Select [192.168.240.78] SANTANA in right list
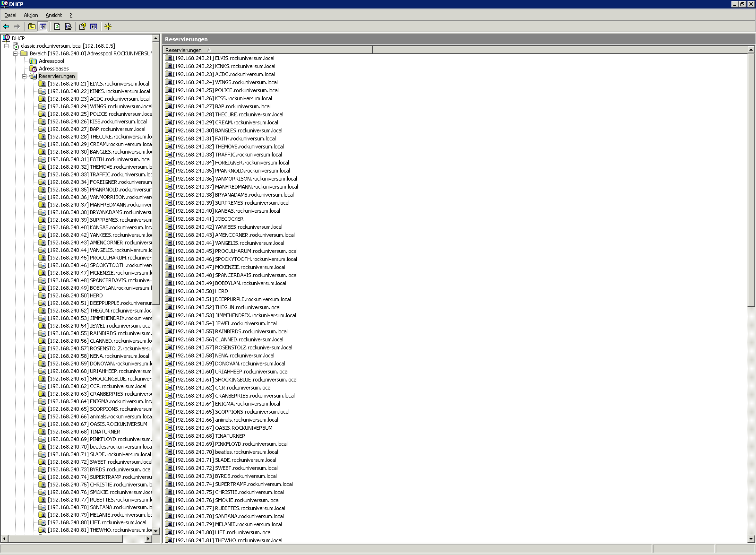The height and width of the screenshot is (555, 756). [x=228, y=516]
